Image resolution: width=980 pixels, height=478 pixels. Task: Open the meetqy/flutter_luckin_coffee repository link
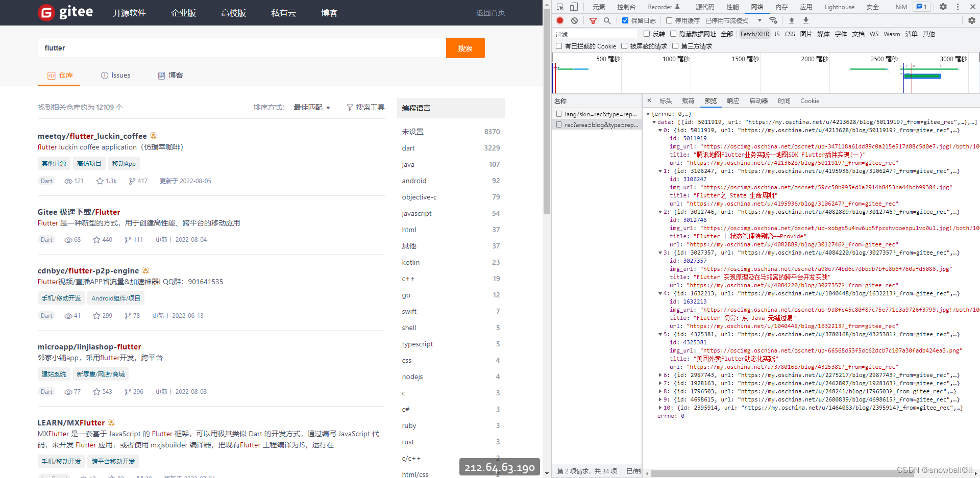coord(92,136)
